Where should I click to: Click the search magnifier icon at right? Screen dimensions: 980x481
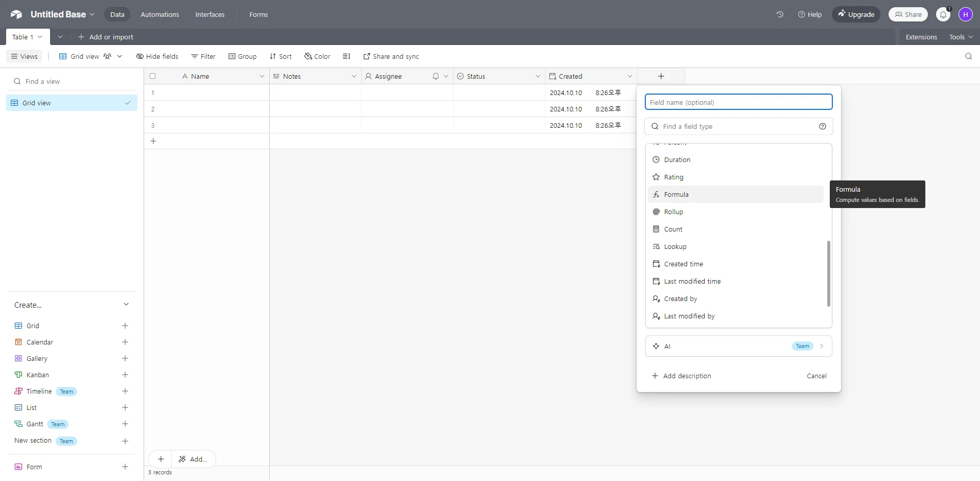(968, 56)
